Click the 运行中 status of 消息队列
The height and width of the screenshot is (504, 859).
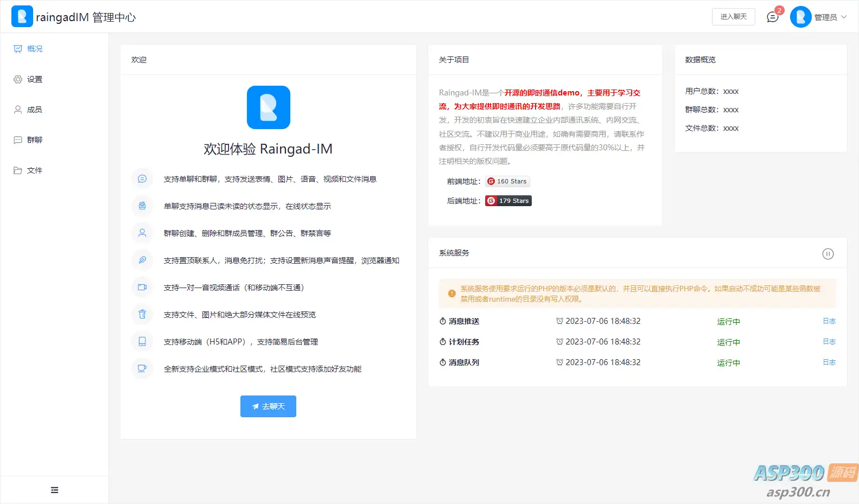coord(728,363)
